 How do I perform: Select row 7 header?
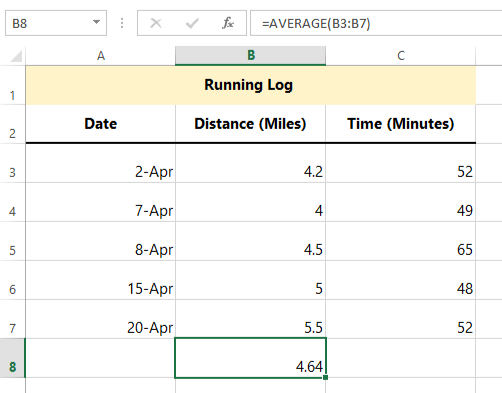tap(12, 319)
